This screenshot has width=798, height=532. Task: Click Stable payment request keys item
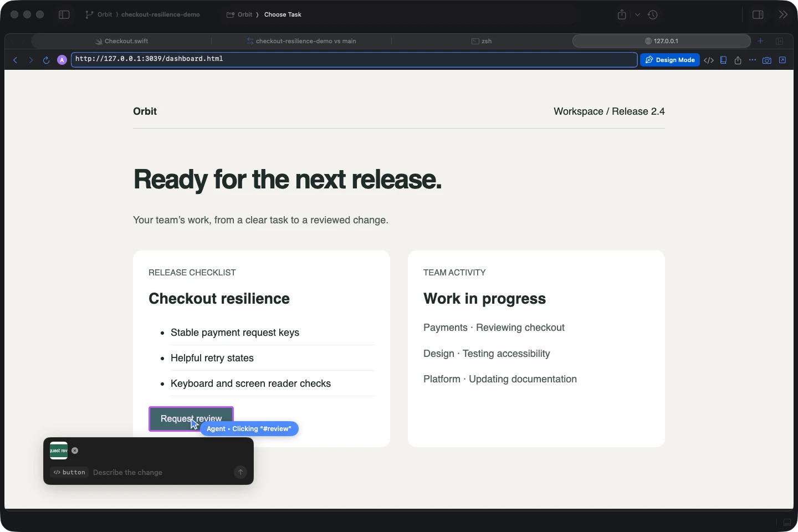235,332
